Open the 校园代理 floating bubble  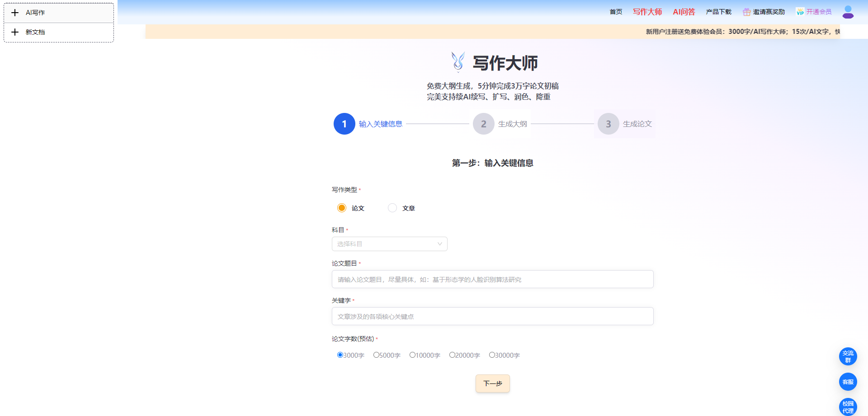click(x=848, y=407)
